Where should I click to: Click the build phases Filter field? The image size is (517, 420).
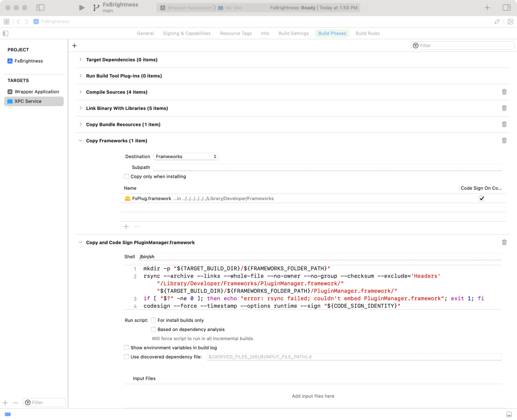click(463, 46)
